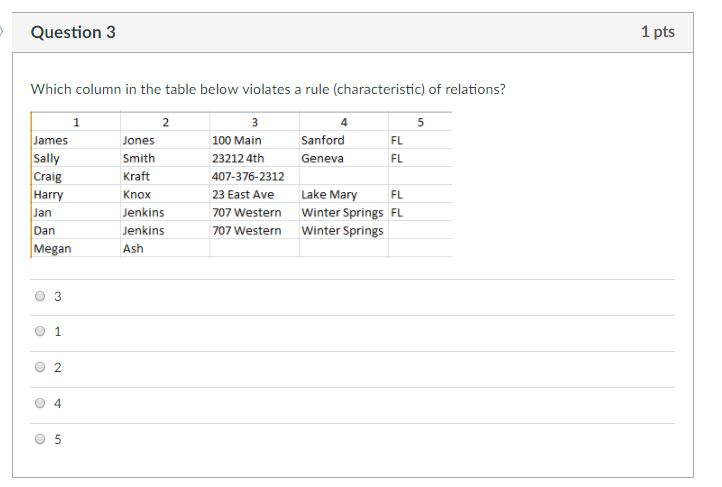The width and height of the screenshot is (722, 487).
Task: Click the 'Sanford' table cell
Action: pyautogui.click(x=344, y=140)
